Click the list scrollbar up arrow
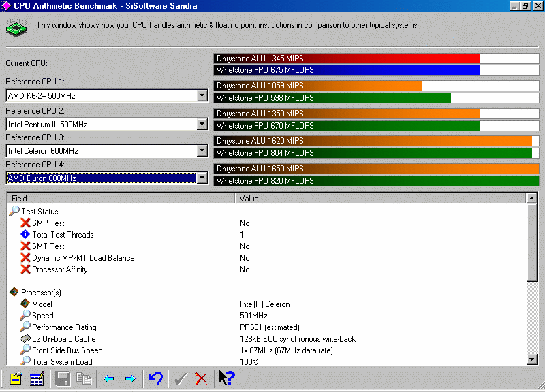This screenshot has height=392, width=545. 532,198
